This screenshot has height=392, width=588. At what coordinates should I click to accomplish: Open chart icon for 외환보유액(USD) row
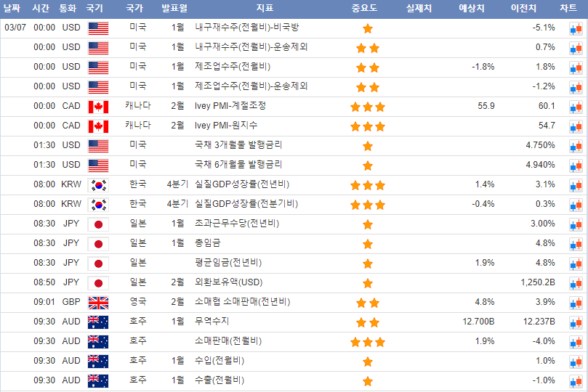point(575,282)
